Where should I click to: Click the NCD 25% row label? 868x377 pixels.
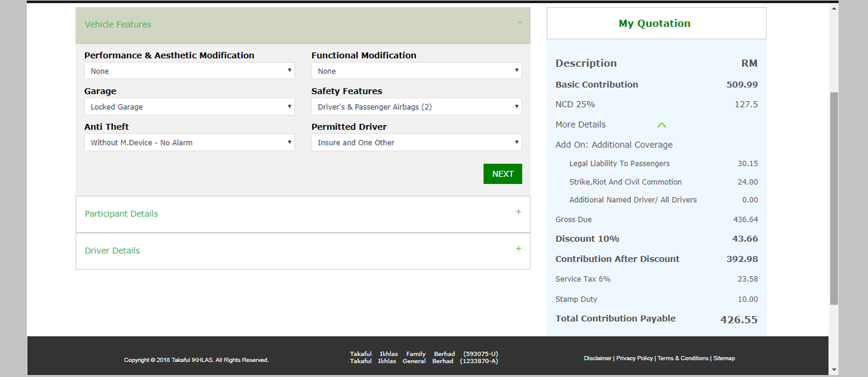[x=575, y=104]
